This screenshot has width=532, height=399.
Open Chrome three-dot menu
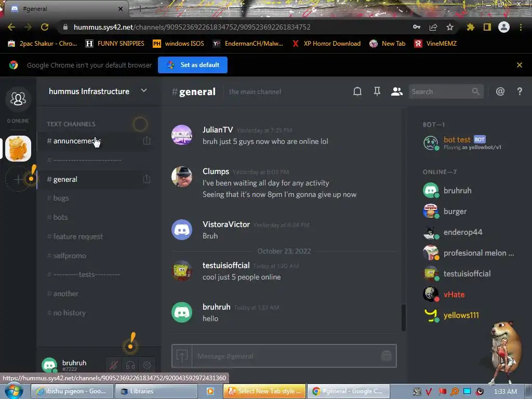coord(521,27)
